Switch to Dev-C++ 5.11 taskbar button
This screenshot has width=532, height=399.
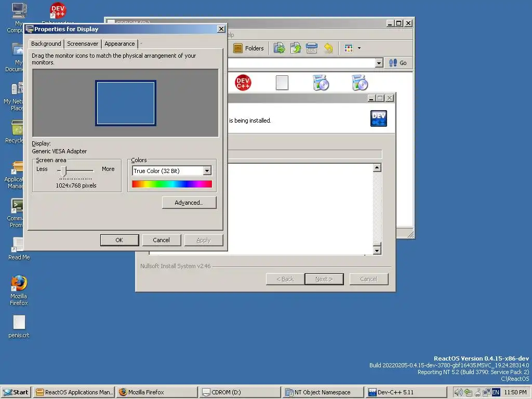(x=406, y=392)
